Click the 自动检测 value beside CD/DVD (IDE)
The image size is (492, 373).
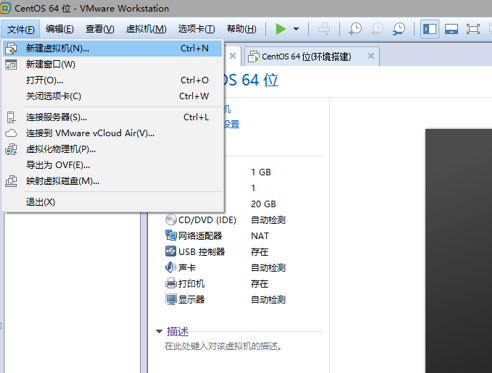pos(268,220)
